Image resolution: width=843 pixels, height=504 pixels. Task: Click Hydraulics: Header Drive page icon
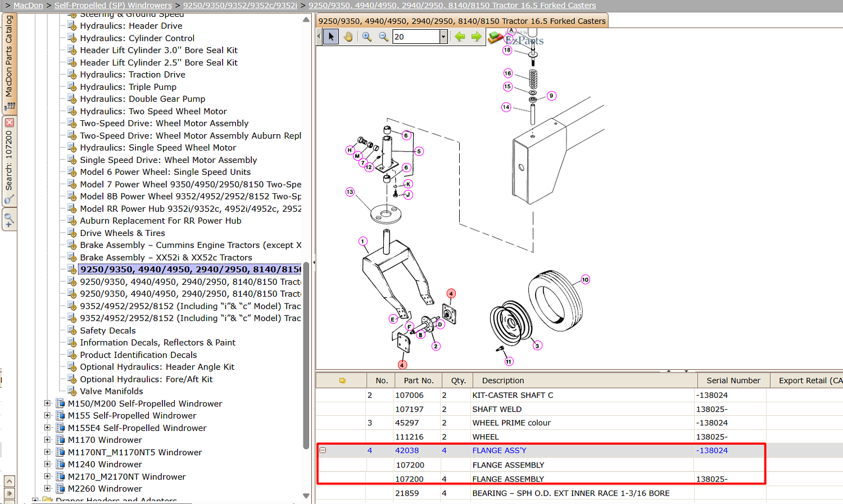pyautogui.click(x=72, y=25)
